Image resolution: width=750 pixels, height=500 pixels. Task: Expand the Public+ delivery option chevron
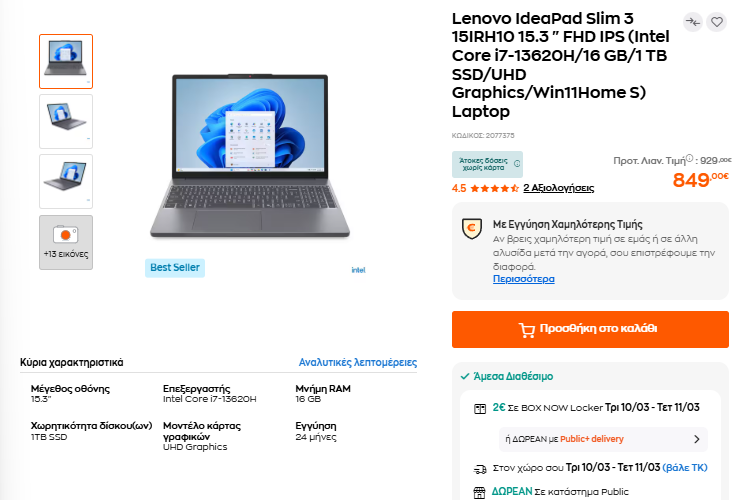point(696,439)
